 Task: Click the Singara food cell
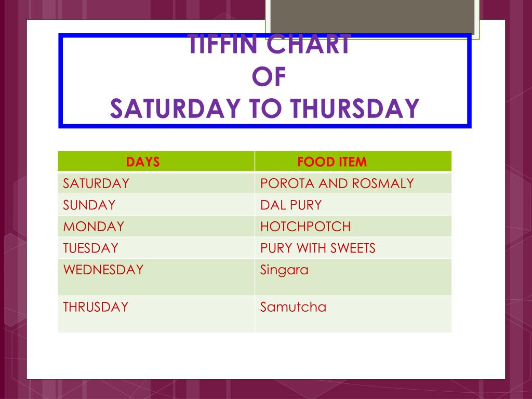coord(353,277)
